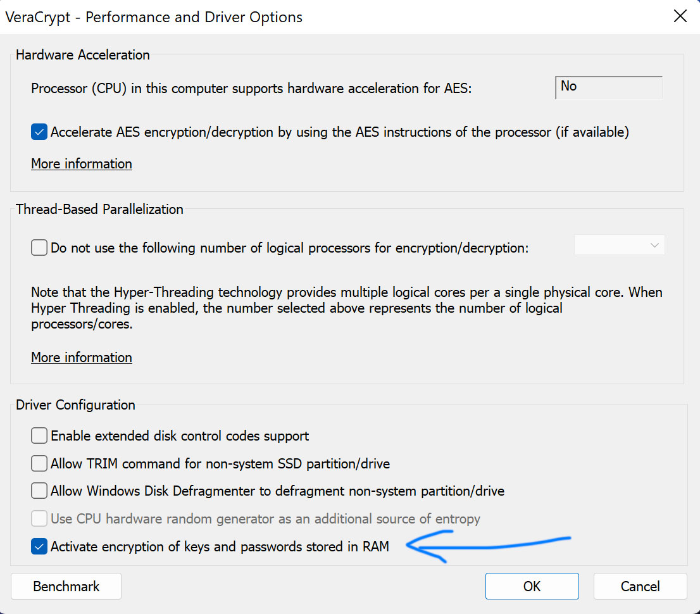The height and width of the screenshot is (614, 700).
Task: Click the Hyper-Threading note text
Action: coord(346,308)
